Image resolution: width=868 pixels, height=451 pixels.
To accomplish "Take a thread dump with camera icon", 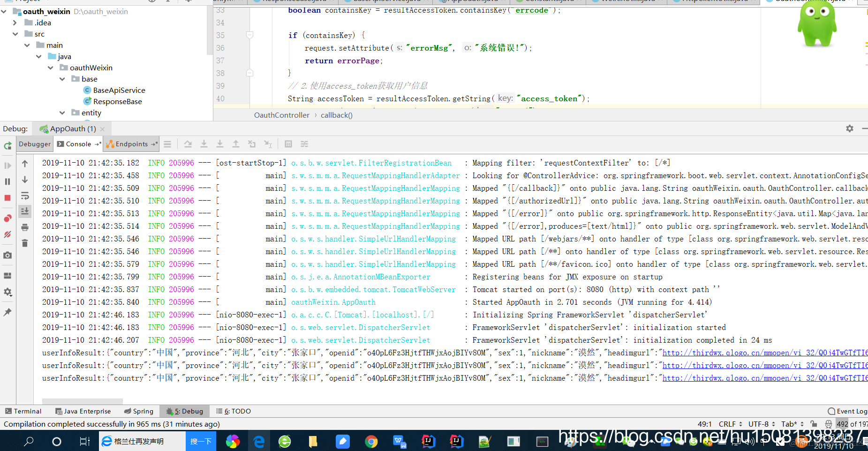I will (x=8, y=256).
